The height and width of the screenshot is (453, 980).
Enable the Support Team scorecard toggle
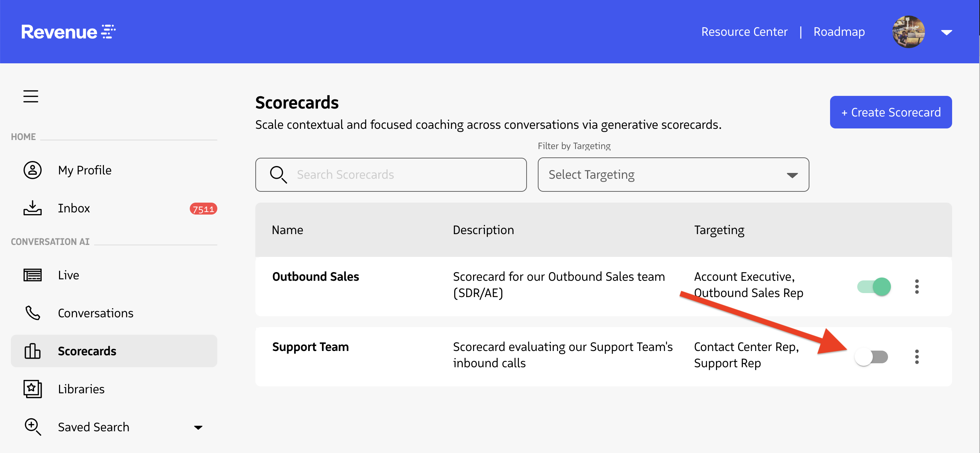871,357
